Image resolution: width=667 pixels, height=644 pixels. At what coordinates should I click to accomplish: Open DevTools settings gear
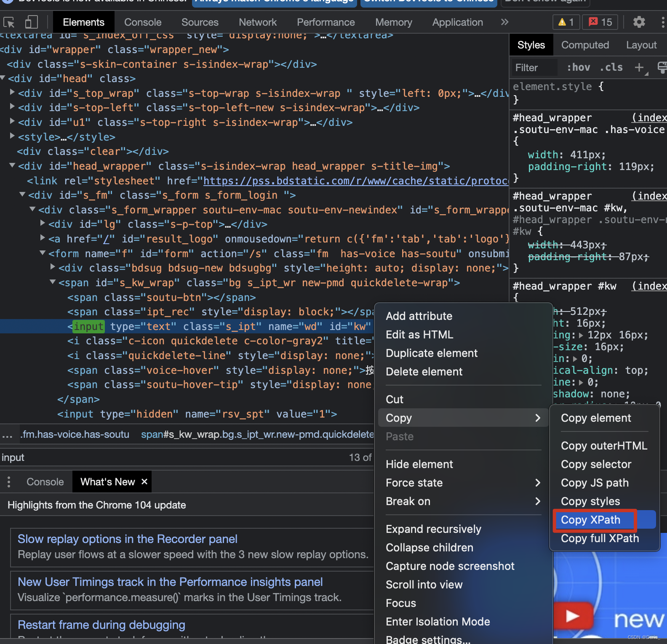click(639, 22)
